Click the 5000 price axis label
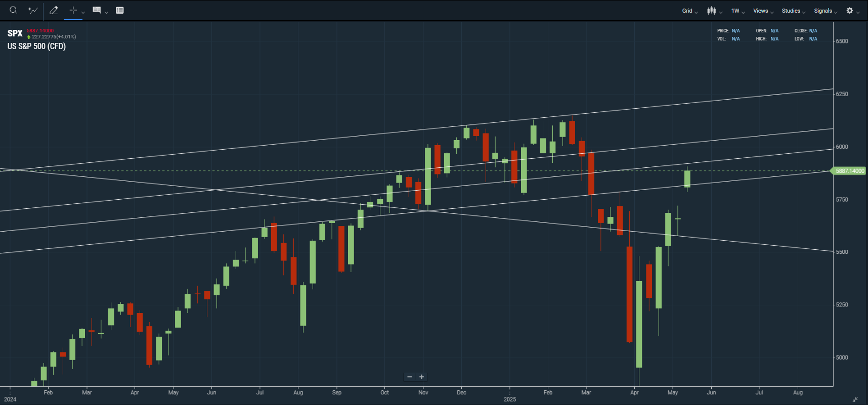The height and width of the screenshot is (405, 868). [x=842, y=357]
